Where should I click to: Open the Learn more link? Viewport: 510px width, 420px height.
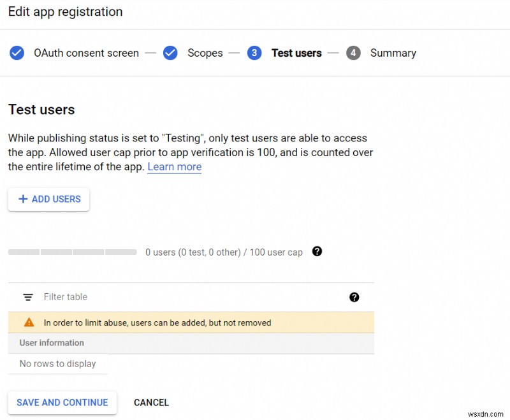(174, 167)
